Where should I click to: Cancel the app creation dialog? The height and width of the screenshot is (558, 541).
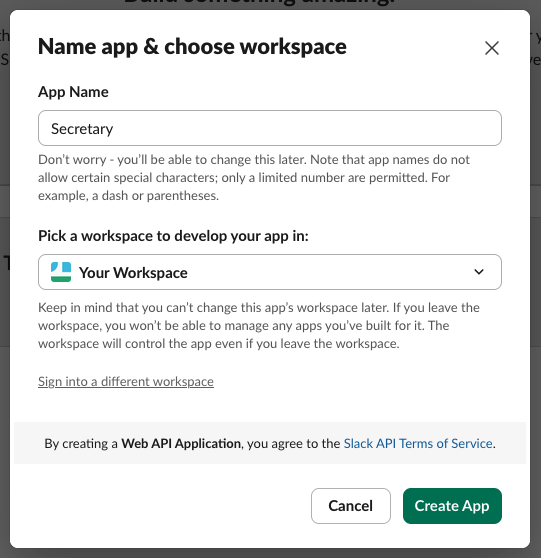coord(351,506)
